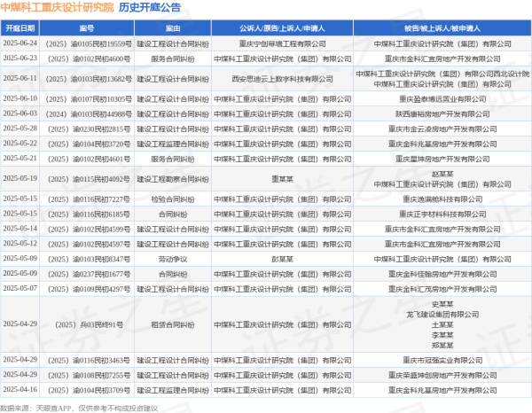Click the 中煤科工重庆设计研究院 title text
Viewport: 532px width, 413px height.
coord(57,7)
